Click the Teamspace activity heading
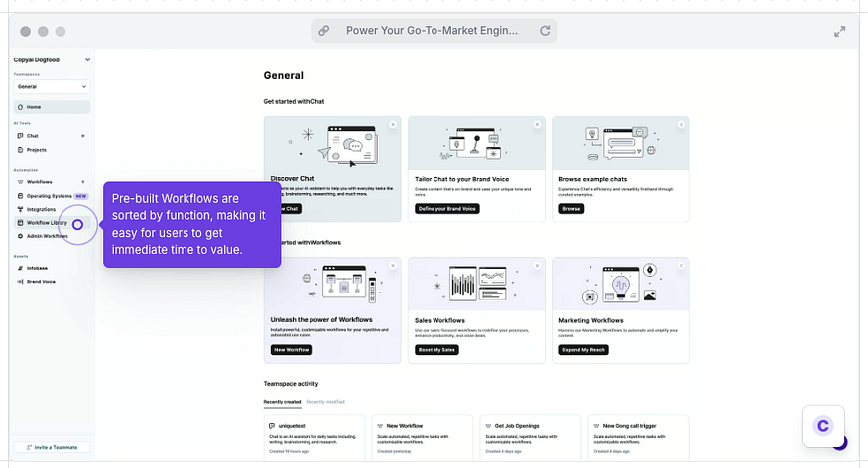This screenshot has width=868, height=468. tap(291, 384)
